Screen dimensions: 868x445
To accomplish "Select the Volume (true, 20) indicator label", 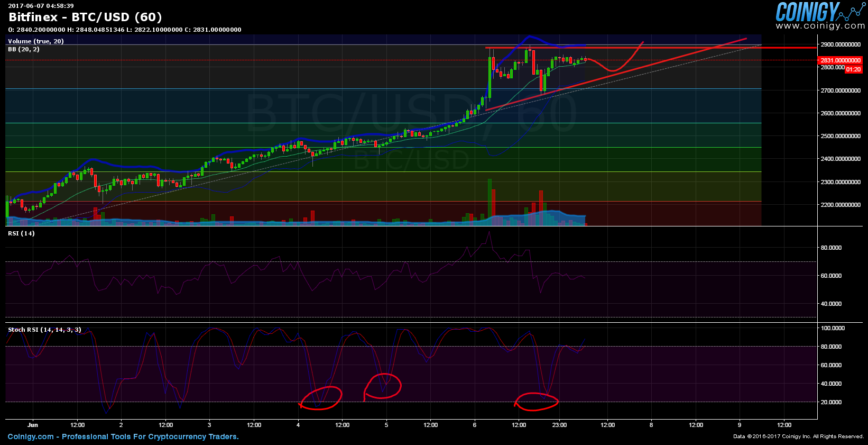I will pyautogui.click(x=35, y=41).
